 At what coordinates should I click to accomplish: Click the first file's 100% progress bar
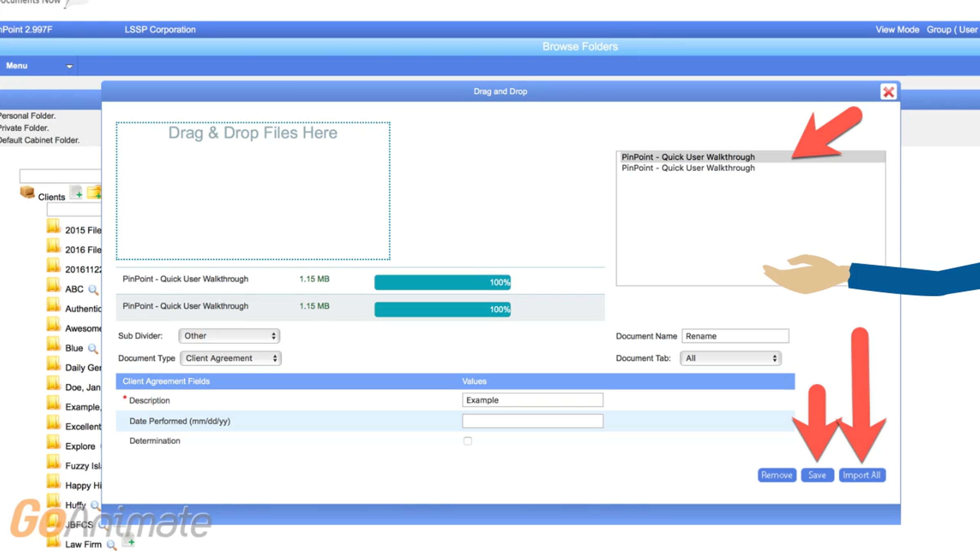pos(442,282)
